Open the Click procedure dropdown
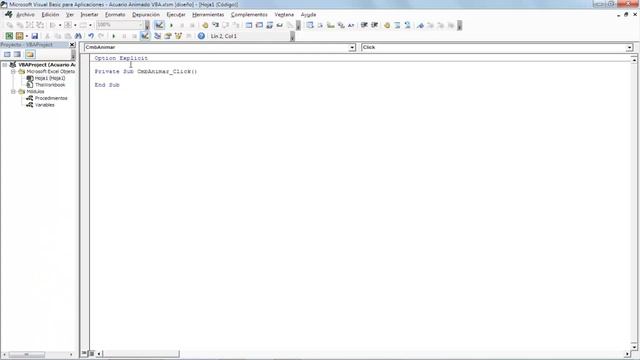 629,48
